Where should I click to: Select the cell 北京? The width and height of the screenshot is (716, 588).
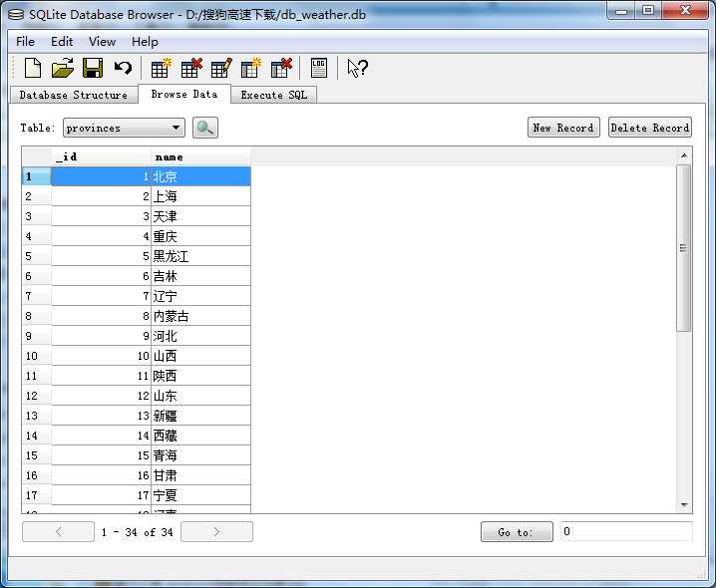pos(200,176)
